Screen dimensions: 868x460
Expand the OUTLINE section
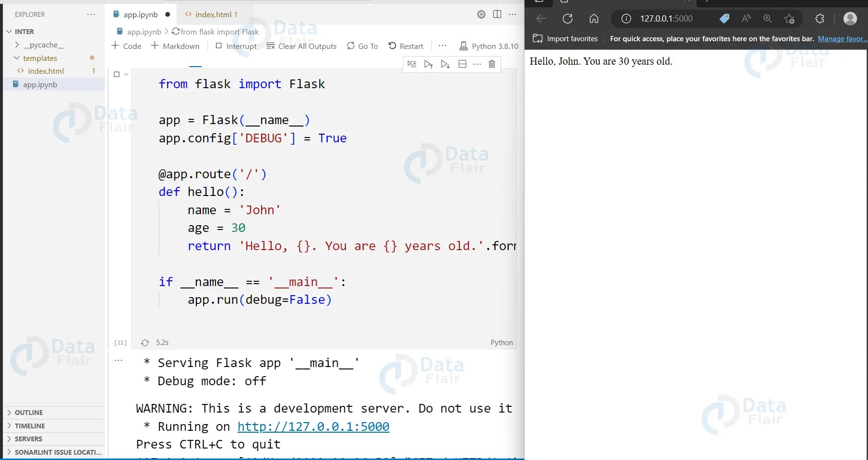(9, 413)
